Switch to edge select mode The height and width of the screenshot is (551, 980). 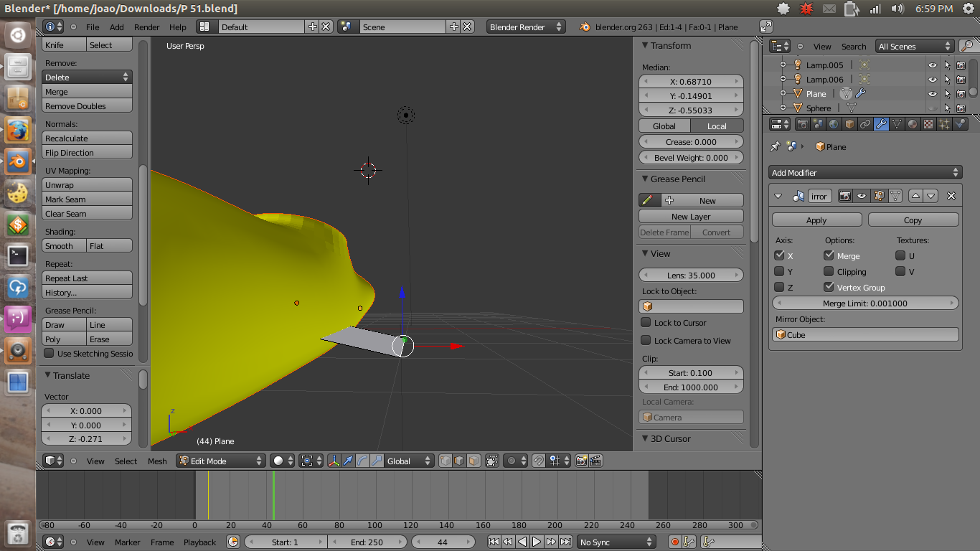point(459,461)
